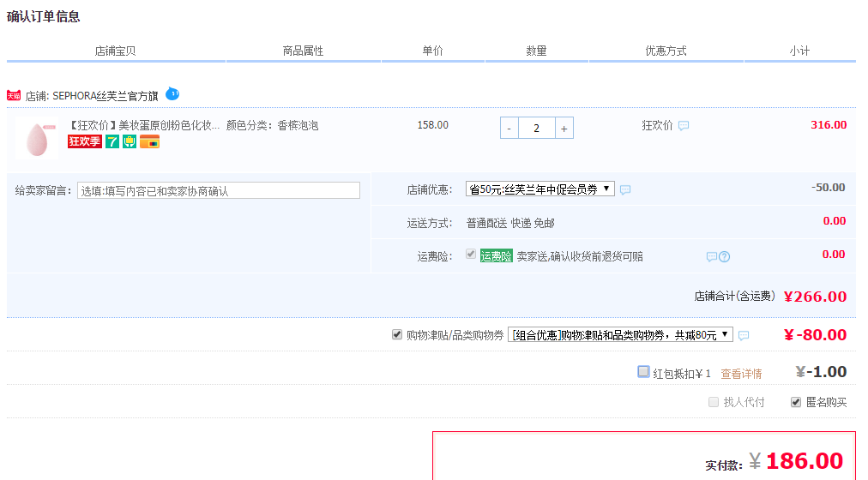This screenshot has height=480, width=868.
Task: Open the 美妆蛋 product title link
Action: point(143,125)
